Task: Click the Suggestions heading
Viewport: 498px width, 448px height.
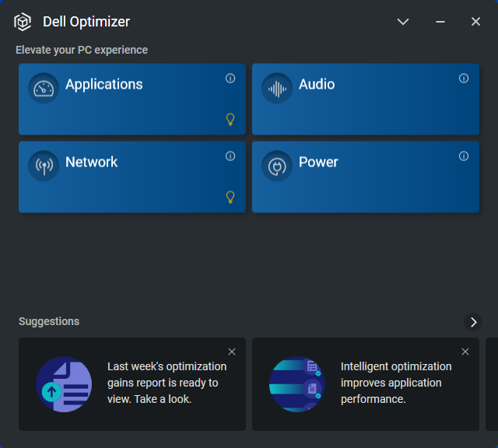Action: (49, 321)
